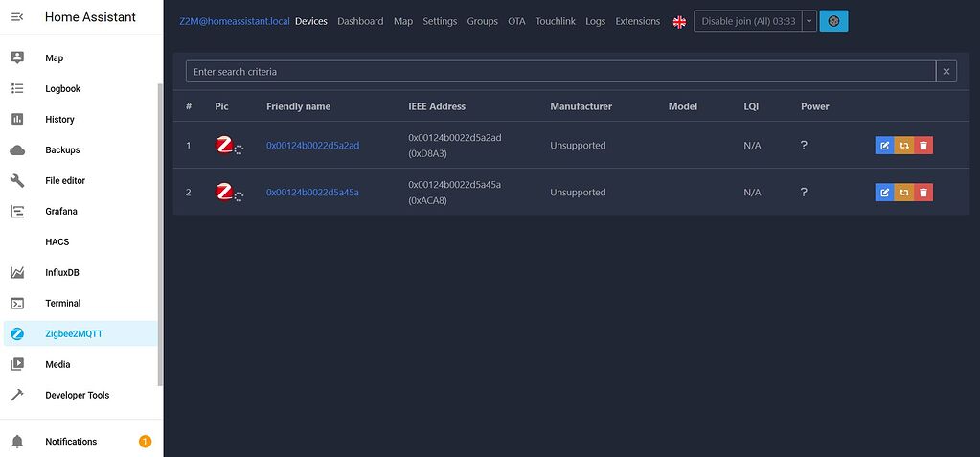Switch to the Devices tab
This screenshot has width=980, height=457.
pos(311,21)
